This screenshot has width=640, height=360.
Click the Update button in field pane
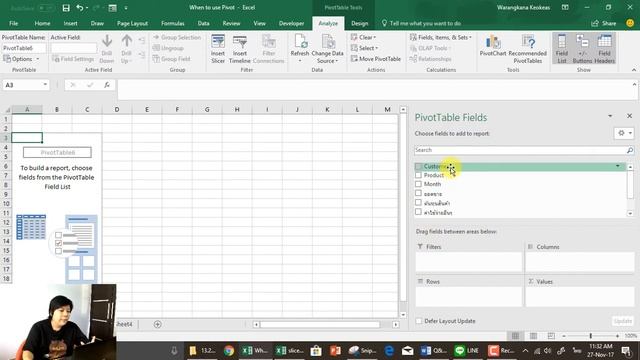point(623,321)
